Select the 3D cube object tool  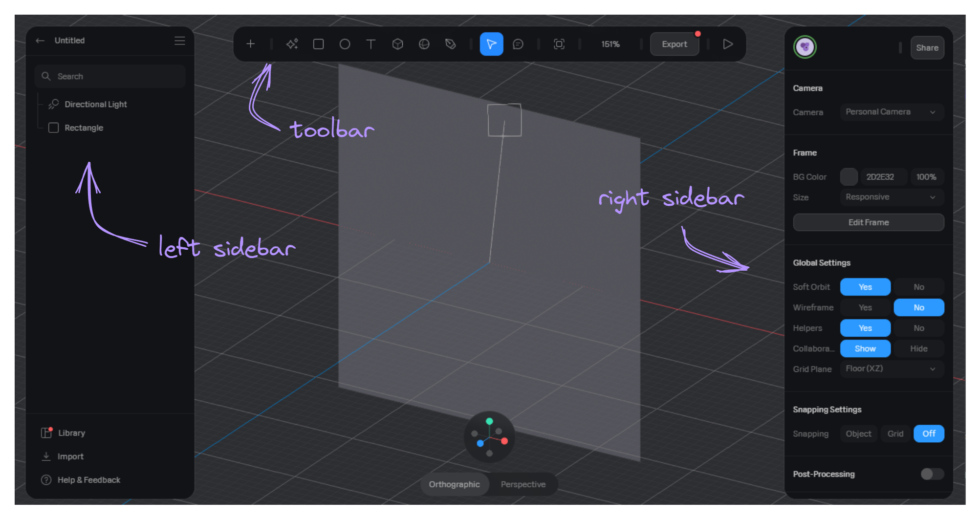pyautogui.click(x=397, y=44)
